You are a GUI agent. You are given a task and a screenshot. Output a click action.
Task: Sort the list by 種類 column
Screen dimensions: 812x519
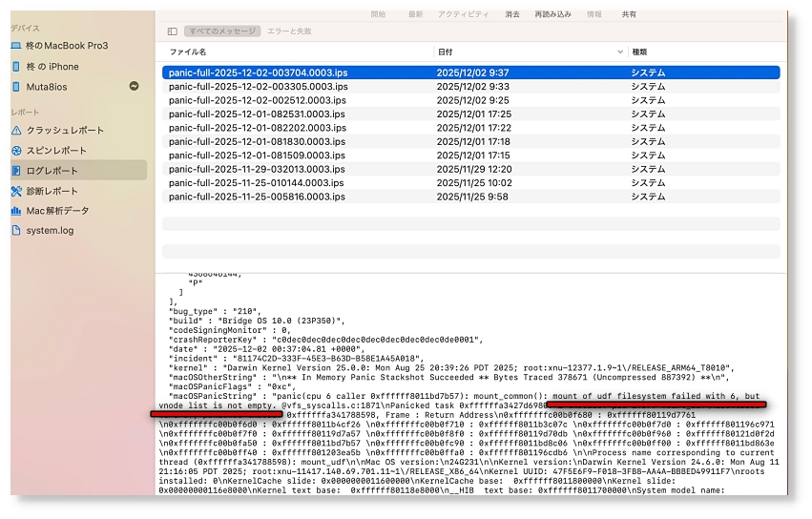point(639,52)
